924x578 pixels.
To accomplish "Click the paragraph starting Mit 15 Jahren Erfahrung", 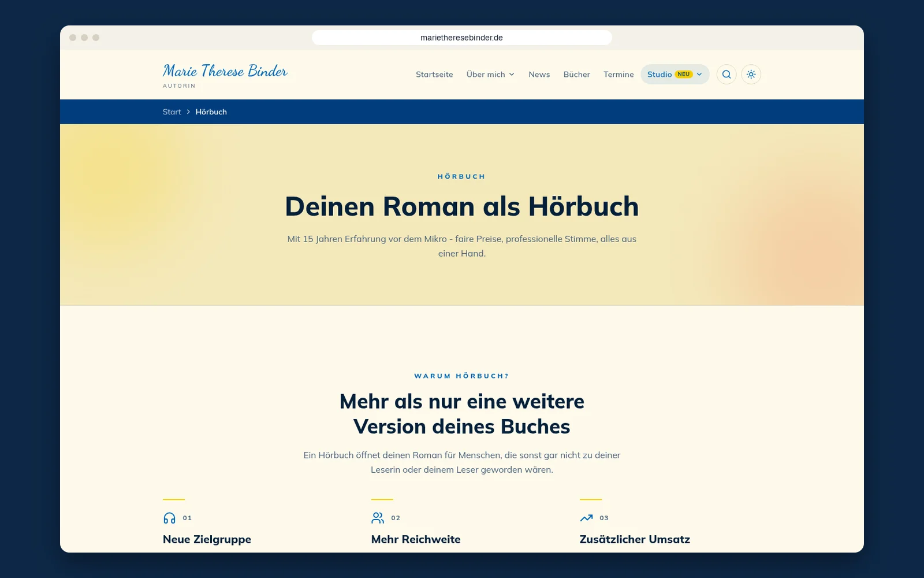I will pyautogui.click(x=462, y=246).
